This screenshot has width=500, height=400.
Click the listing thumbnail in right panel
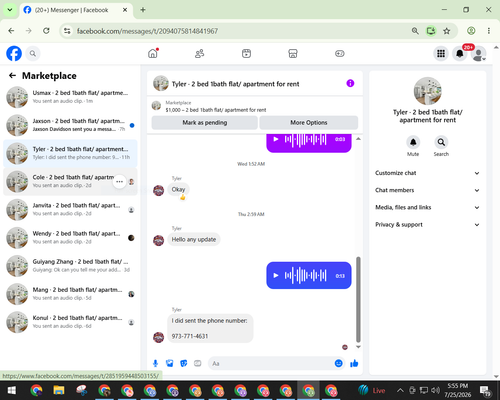[x=427, y=91]
